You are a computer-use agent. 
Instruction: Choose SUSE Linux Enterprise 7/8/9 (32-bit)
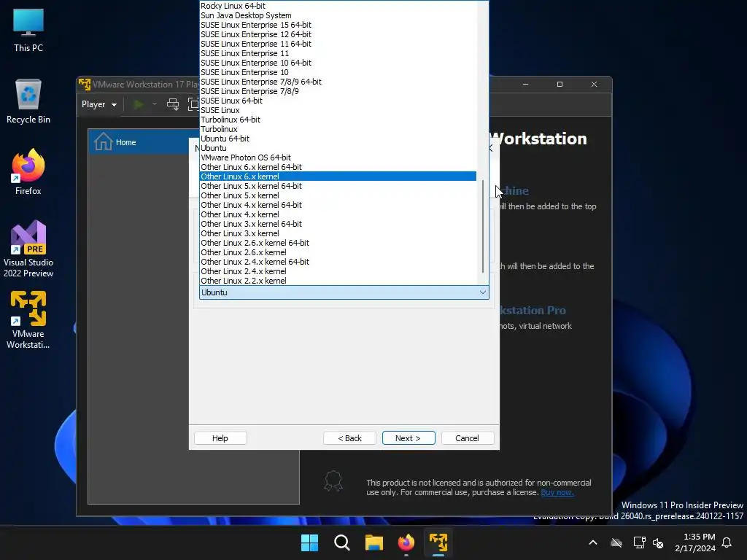pyautogui.click(x=338, y=91)
